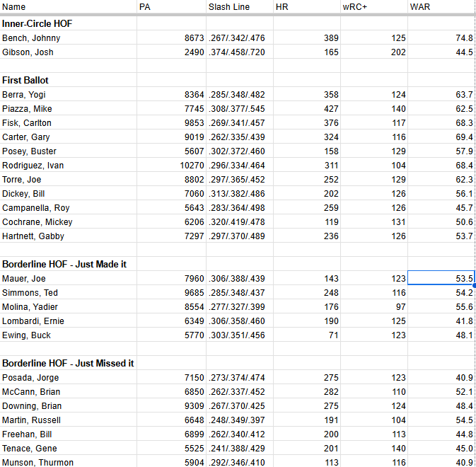Select Russell Martin's WAR value 54.5
The width and height of the screenshot is (476, 467).
[x=441, y=420]
